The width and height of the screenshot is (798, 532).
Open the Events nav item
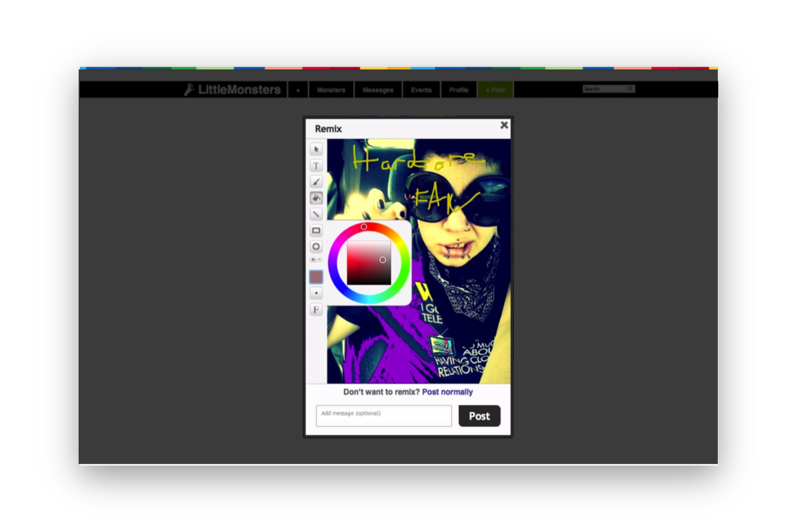coord(421,90)
